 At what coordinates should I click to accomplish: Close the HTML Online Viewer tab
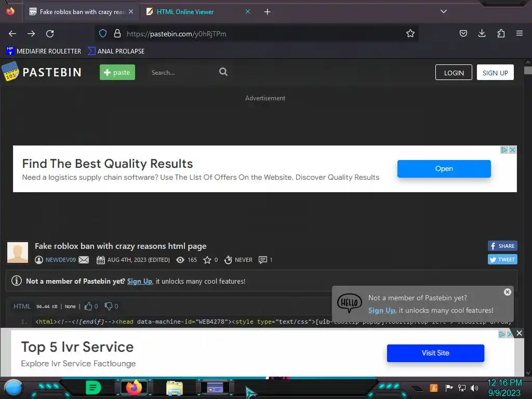pyautogui.click(x=248, y=11)
